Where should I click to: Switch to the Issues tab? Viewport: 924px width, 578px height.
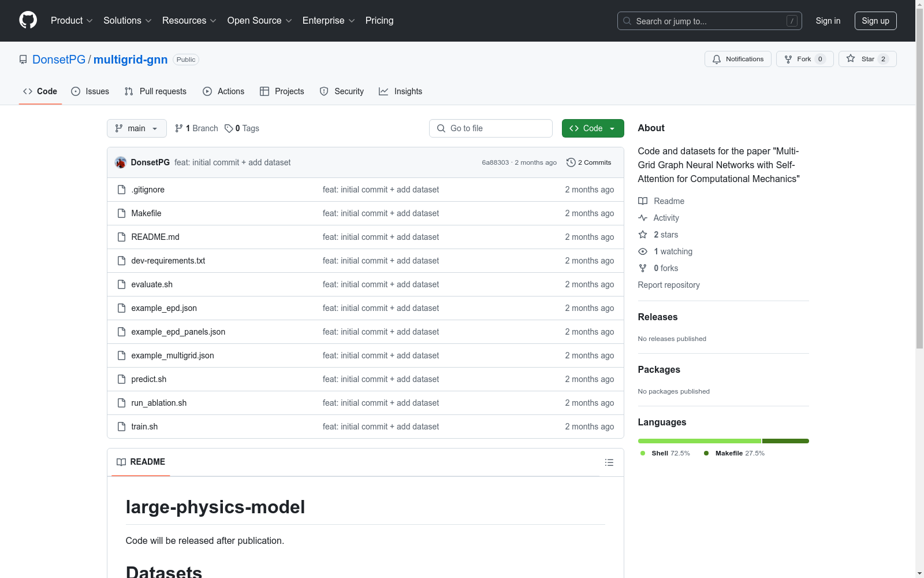tap(90, 91)
